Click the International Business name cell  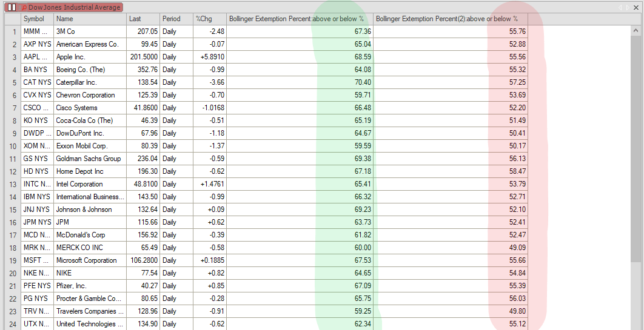90,197
